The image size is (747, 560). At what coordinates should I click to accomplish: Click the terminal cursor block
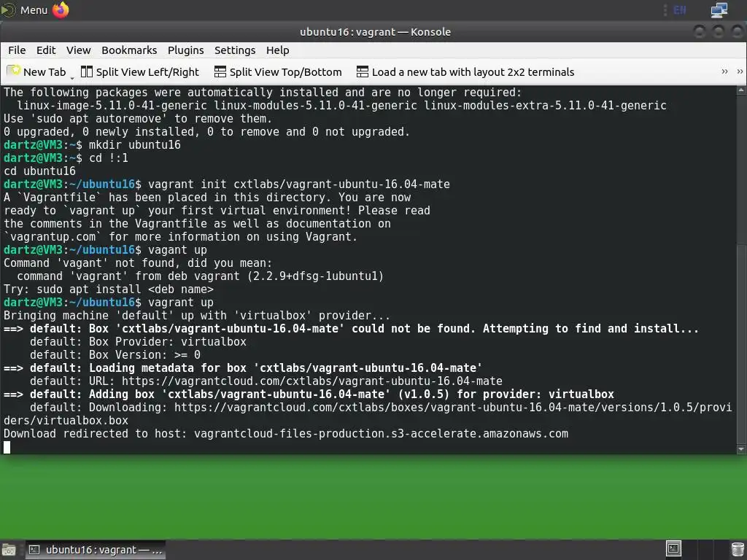7,447
